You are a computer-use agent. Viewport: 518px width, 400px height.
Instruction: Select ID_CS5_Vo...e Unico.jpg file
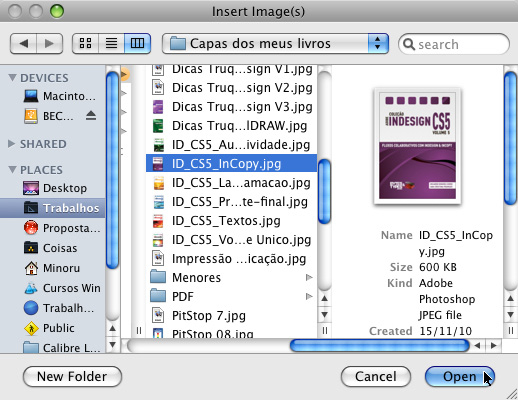tap(232, 240)
